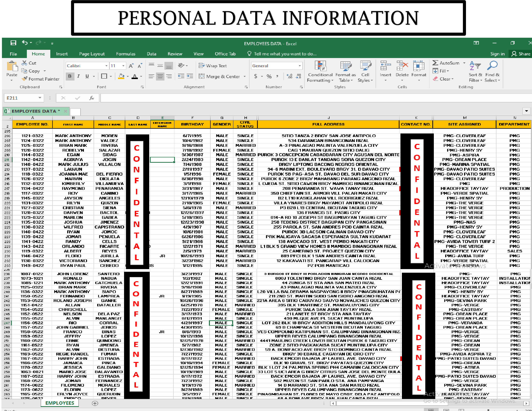Expand the Calibri font name dropdown

(106, 66)
